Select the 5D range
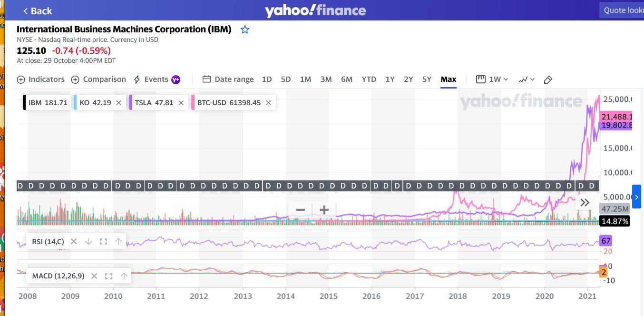 click(286, 79)
